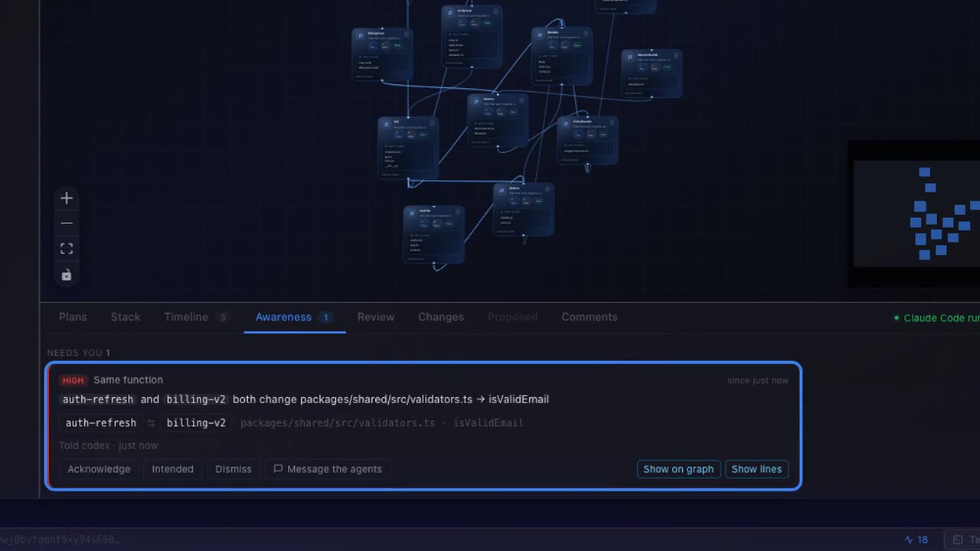Click the minimap overview thumbnail
This screenshot has height=551, width=980.
tap(916, 214)
